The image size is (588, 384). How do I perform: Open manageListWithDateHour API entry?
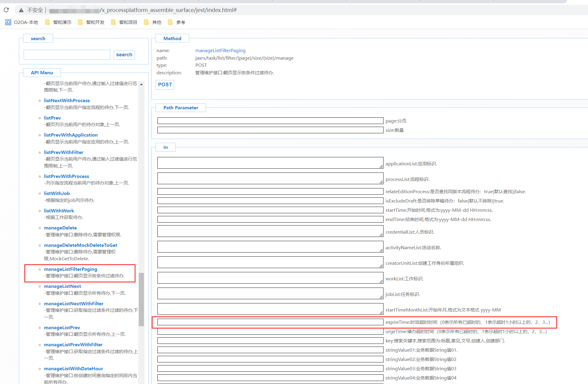tap(73, 369)
